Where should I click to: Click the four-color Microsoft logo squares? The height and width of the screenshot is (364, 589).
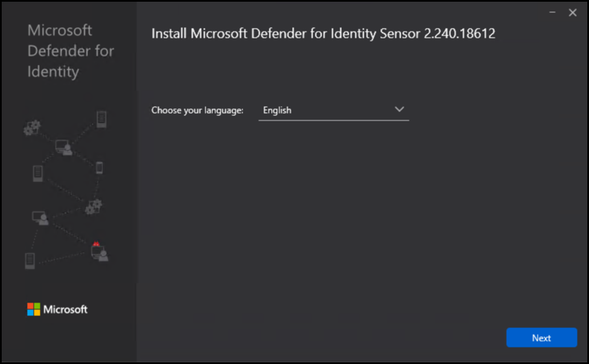(x=34, y=309)
